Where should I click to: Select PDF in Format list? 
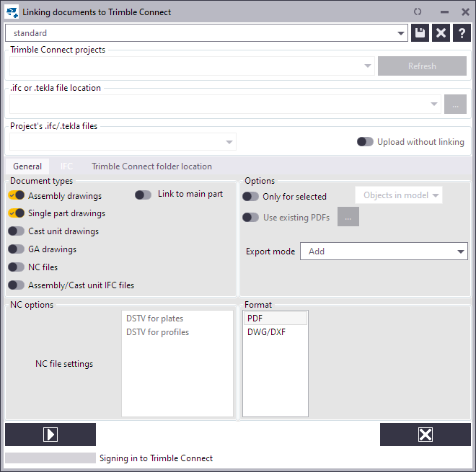pos(276,319)
